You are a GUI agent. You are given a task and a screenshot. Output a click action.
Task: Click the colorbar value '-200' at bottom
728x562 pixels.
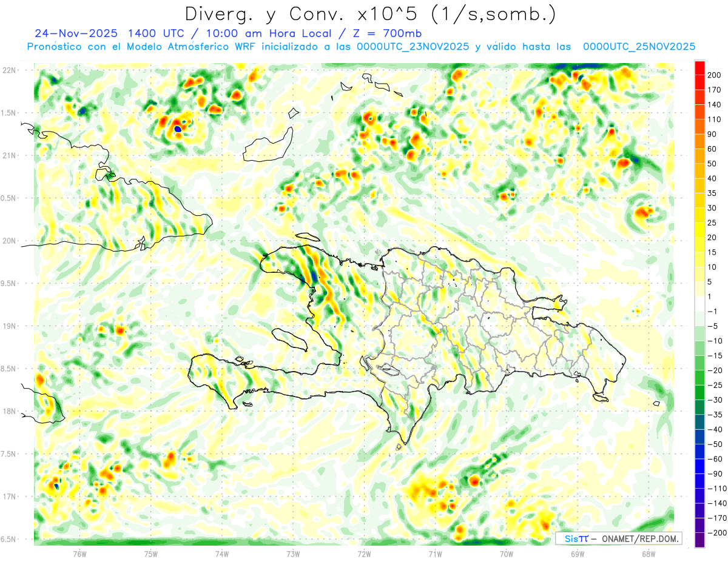point(718,534)
